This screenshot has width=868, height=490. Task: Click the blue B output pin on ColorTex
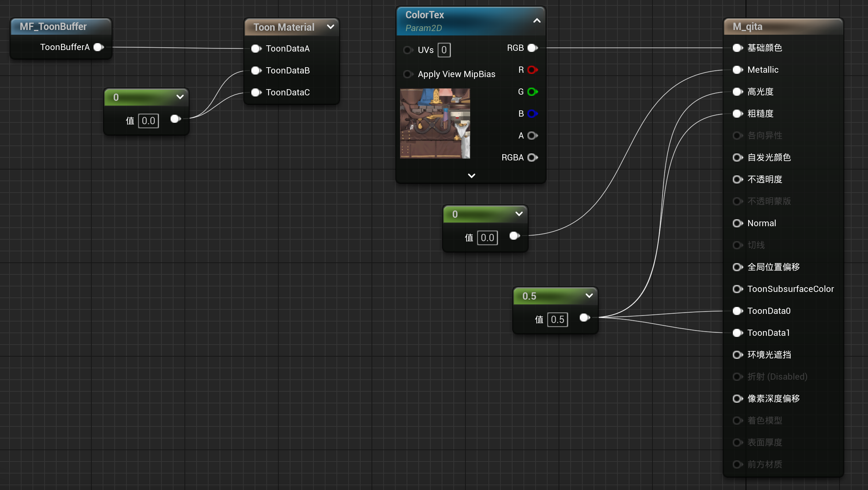click(x=532, y=114)
